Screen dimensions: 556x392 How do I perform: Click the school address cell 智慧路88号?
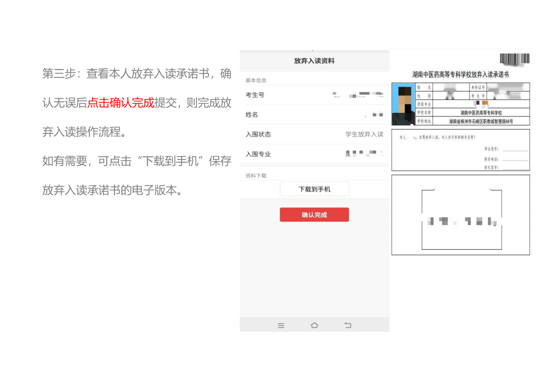[x=481, y=121]
